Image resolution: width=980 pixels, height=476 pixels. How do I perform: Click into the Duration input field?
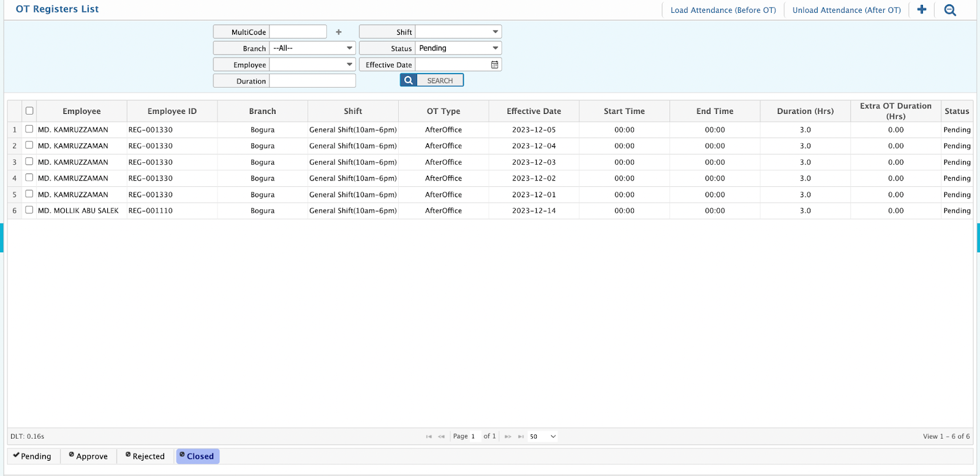click(312, 81)
